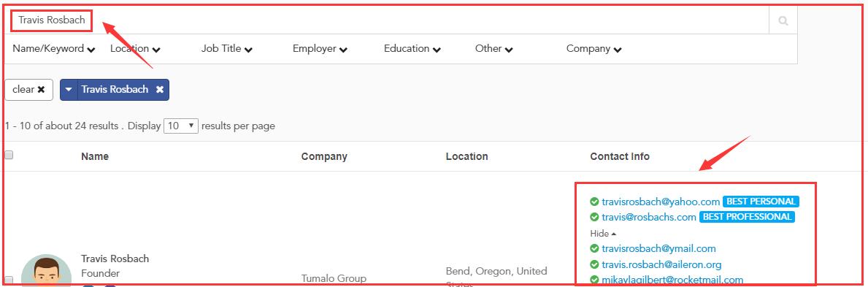Open the Employer filter menu
Screen dimensions: 868x287
click(x=320, y=49)
